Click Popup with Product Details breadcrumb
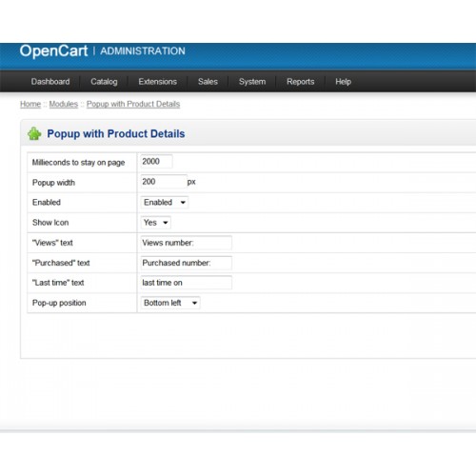Screen dimensions: 476x476 [133, 104]
